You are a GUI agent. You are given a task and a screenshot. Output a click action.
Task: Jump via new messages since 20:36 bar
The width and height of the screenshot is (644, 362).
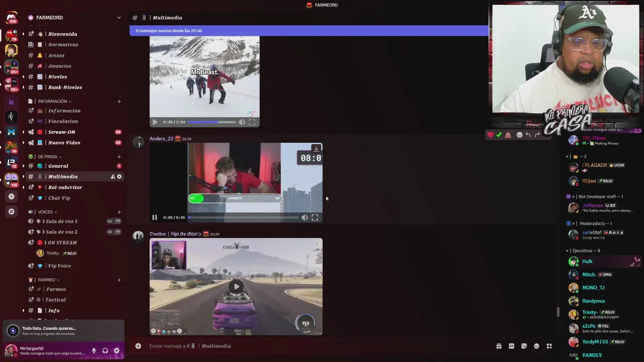pyautogui.click(x=308, y=31)
